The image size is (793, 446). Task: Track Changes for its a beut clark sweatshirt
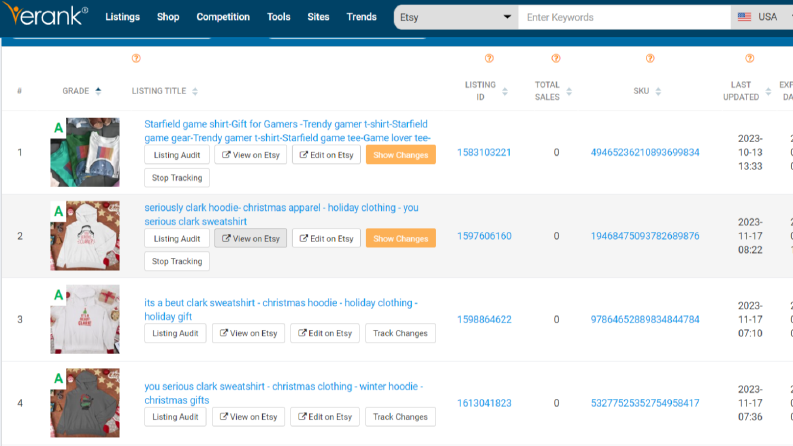point(400,333)
